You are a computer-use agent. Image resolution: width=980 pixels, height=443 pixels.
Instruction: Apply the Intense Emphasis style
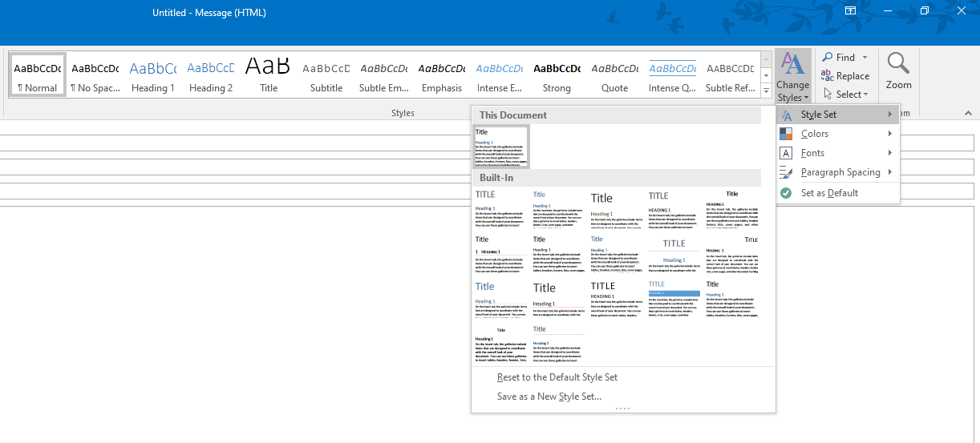pos(500,75)
